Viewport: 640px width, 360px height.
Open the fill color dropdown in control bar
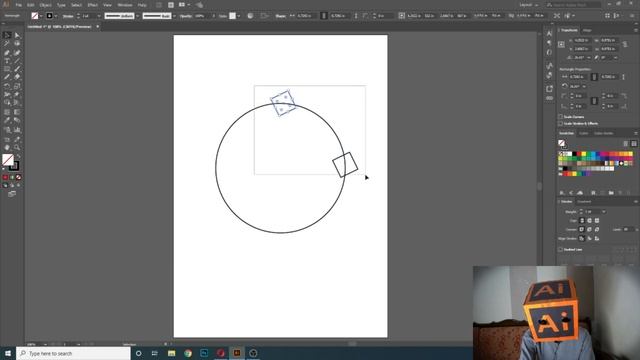pos(41,16)
